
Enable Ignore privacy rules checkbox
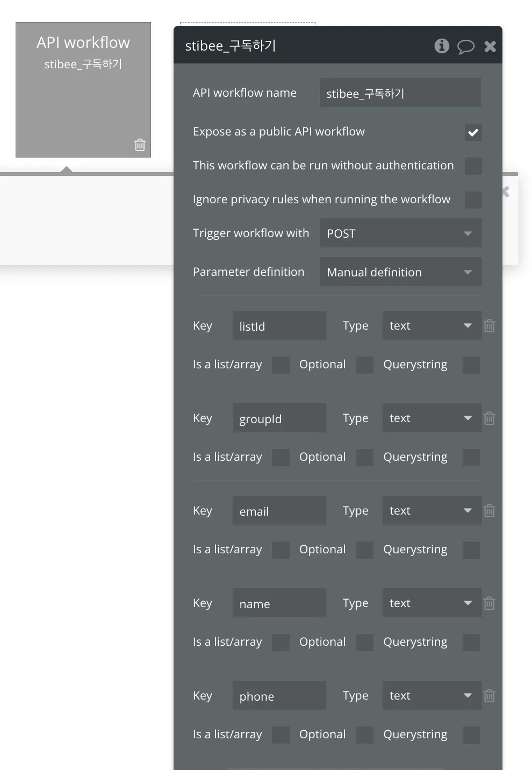473,200
